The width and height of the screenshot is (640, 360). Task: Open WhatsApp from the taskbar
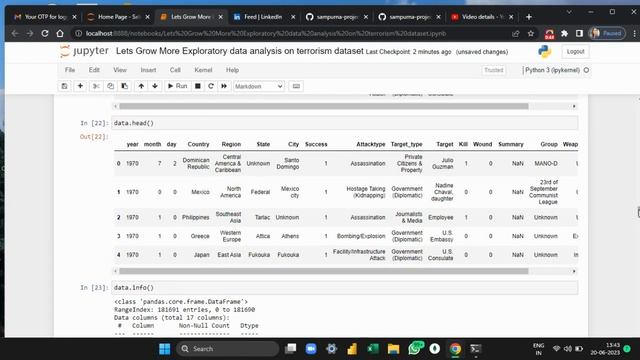[415, 348]
